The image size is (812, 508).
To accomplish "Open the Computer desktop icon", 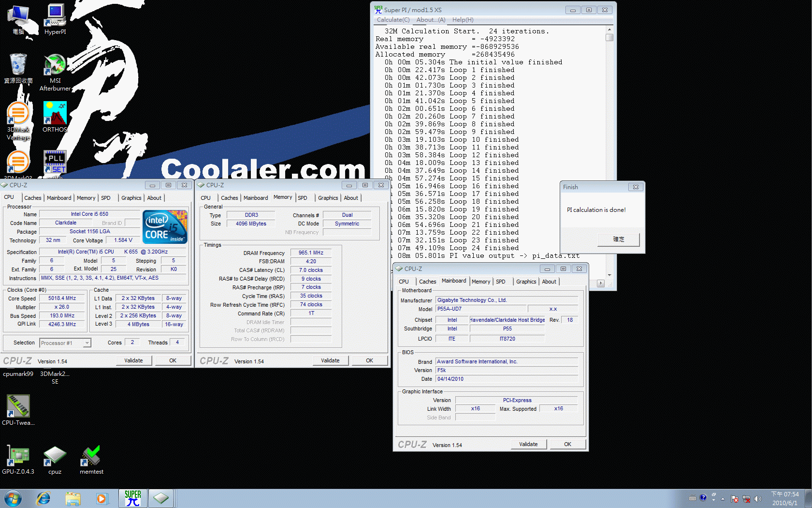I will (18, 19).
